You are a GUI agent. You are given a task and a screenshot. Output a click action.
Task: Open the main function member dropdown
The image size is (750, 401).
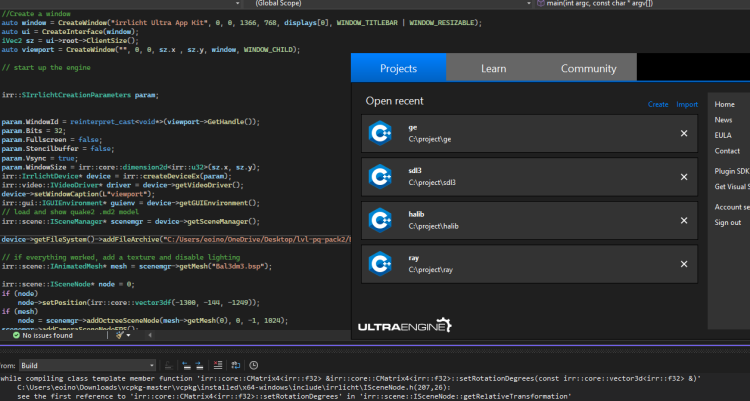tap(643, 3)
